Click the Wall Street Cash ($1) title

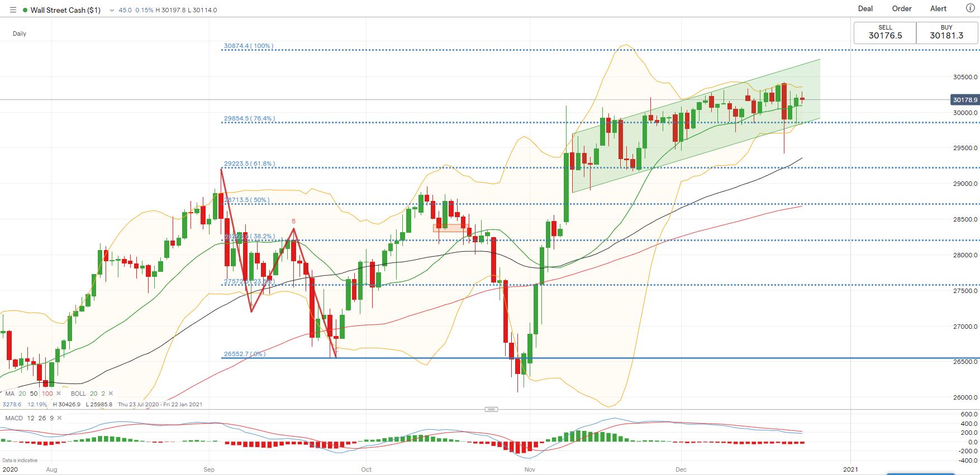(65, 10)
